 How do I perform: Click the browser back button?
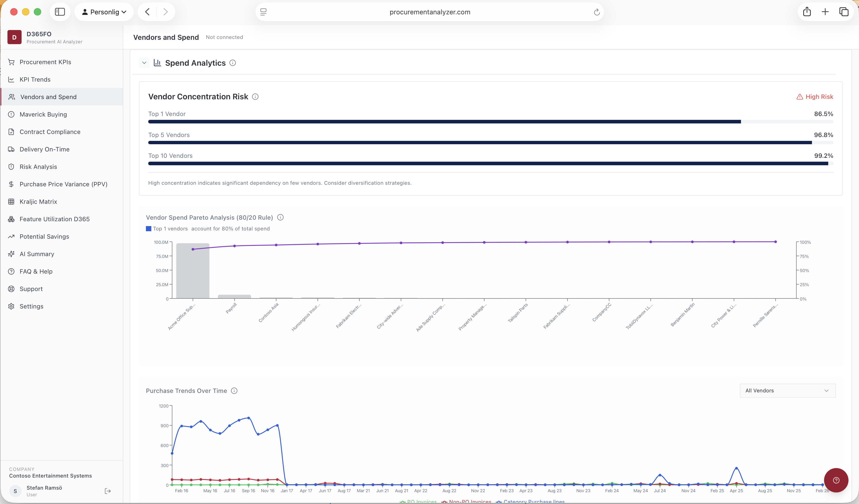147,12
